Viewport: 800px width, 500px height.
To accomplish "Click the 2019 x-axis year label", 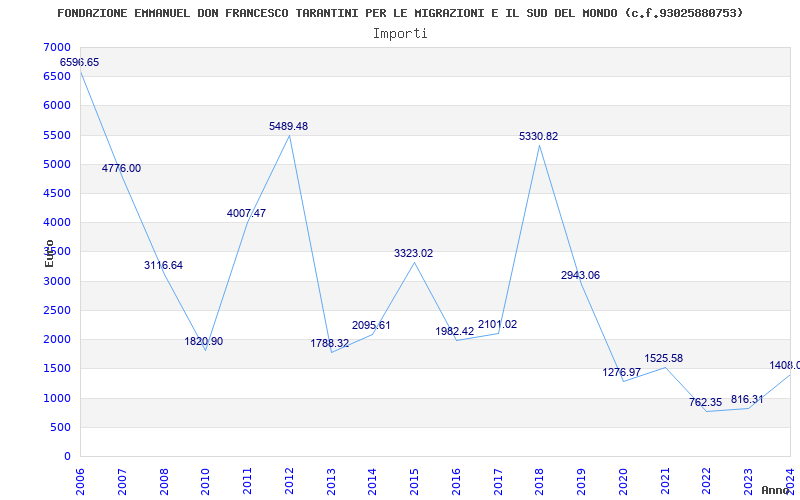I will coord(581,482).
